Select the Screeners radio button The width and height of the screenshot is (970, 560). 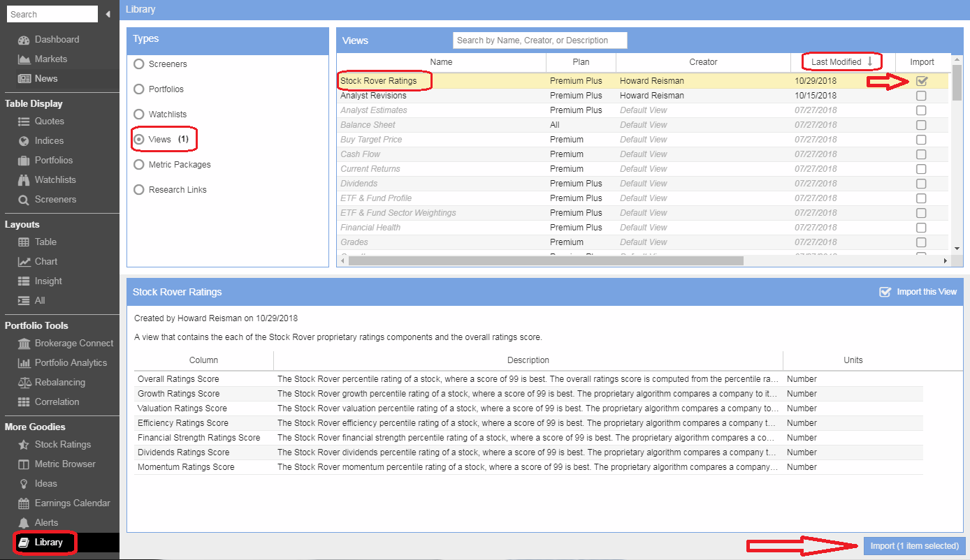click(139, 64)
